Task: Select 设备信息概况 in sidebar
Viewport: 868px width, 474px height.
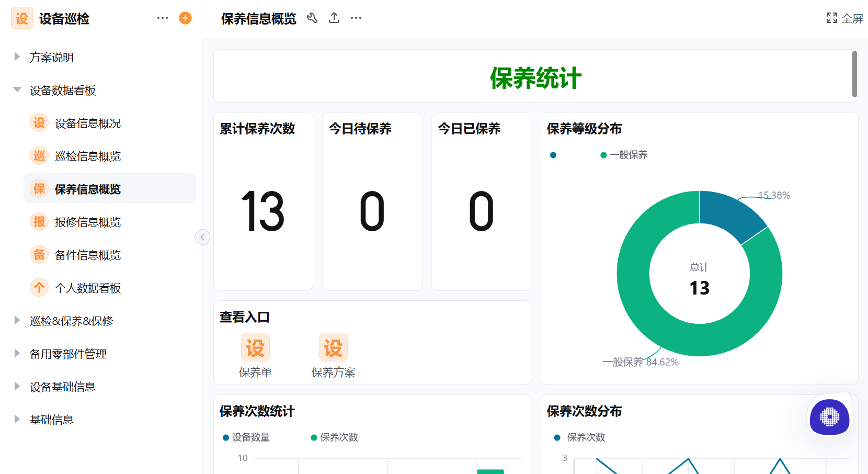Action: (39, 122)
